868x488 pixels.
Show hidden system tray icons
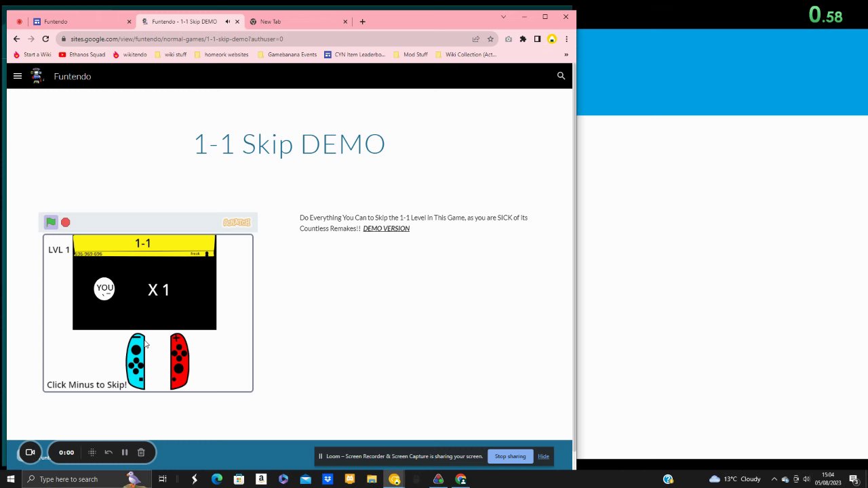(x=774, y=479)
